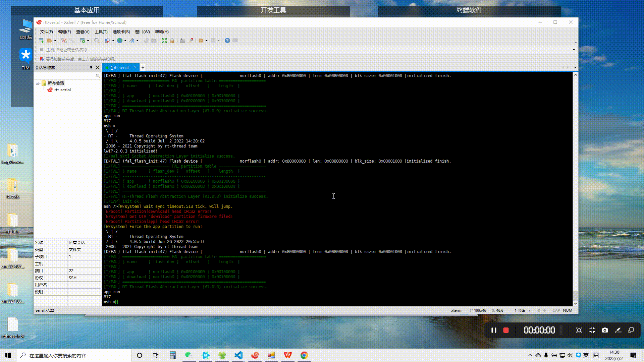Add a new tab with plus button
The height and width of the screenshot is (362, 644).
click(x=143, y=67)
